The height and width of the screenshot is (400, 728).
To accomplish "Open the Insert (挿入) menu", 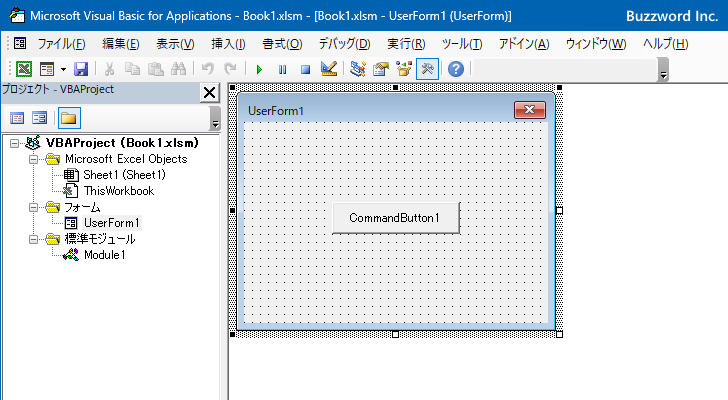I will (228, 44).
